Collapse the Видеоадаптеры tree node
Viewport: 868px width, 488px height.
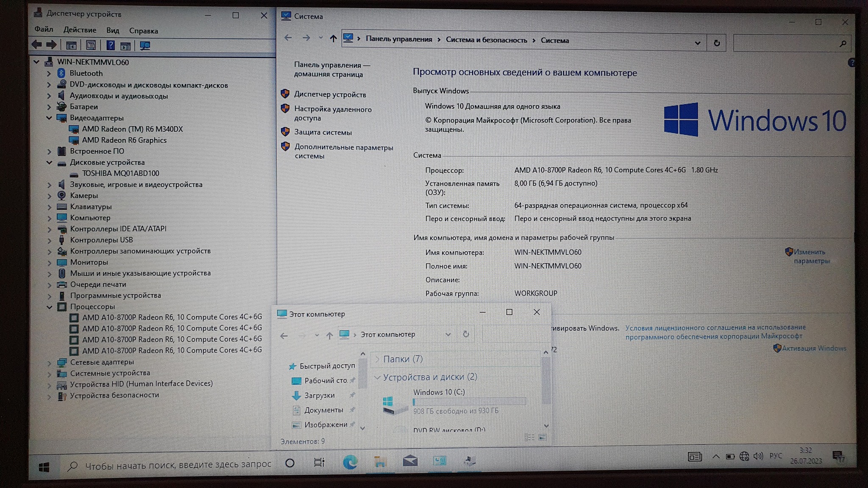click(x=49, y=118)
